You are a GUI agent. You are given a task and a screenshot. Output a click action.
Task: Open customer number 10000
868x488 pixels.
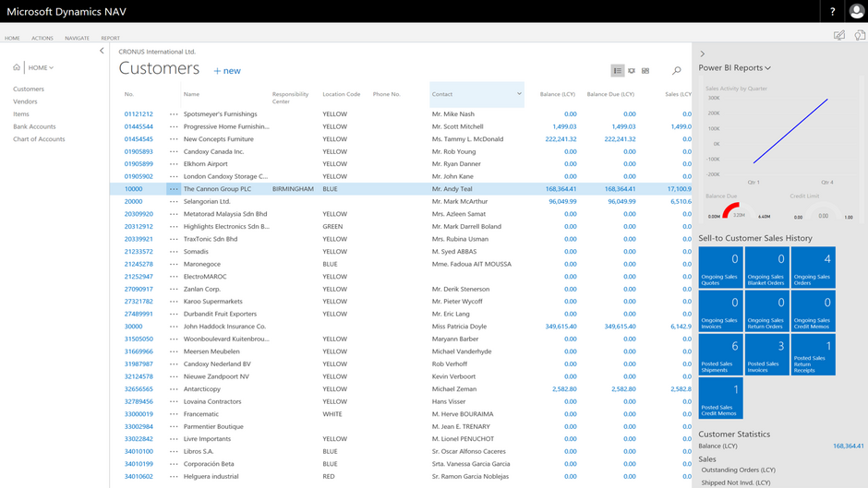click(133, 189)
